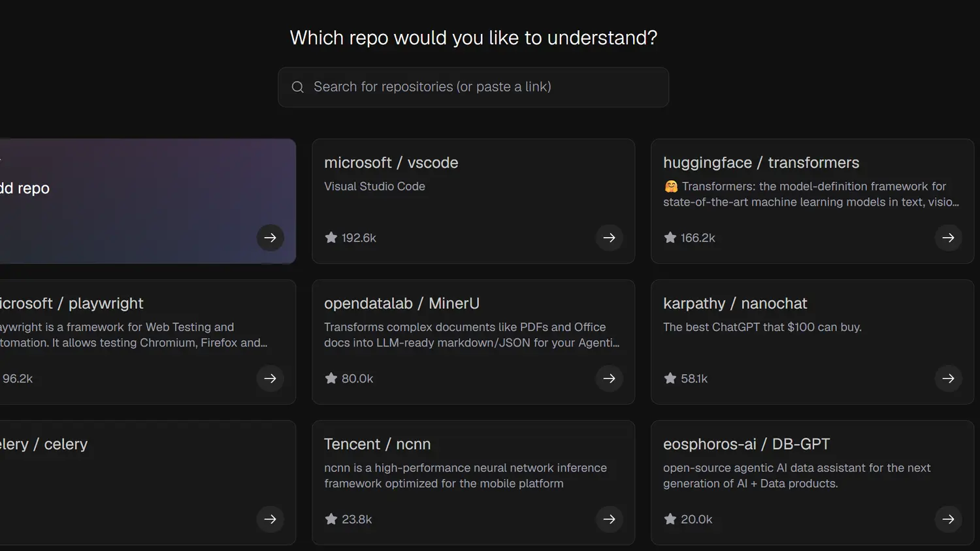
Task: Open the Tencent / ncnn repo title
Action: pyautogui.click(x=378, y=444)
